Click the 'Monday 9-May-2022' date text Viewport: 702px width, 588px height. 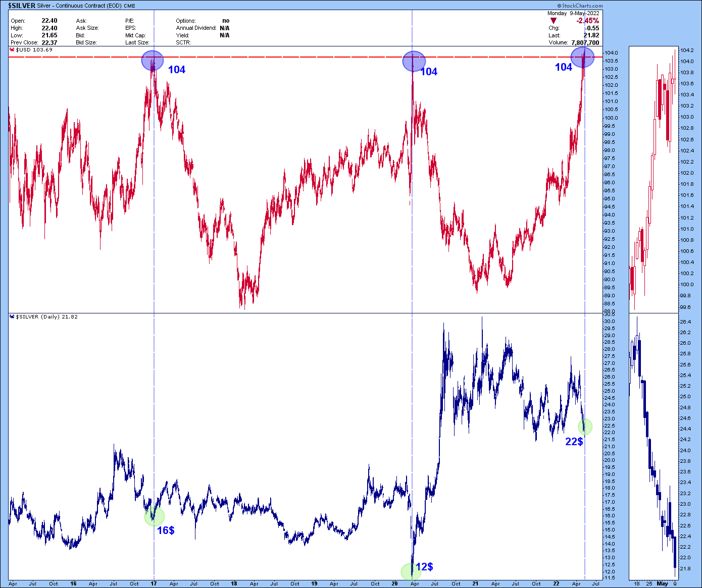573,14
